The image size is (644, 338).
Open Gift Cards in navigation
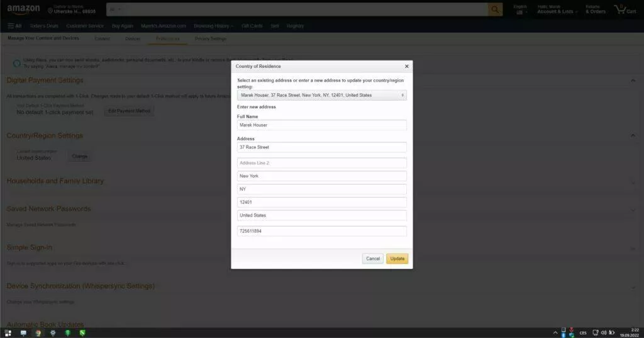(252, 26)
